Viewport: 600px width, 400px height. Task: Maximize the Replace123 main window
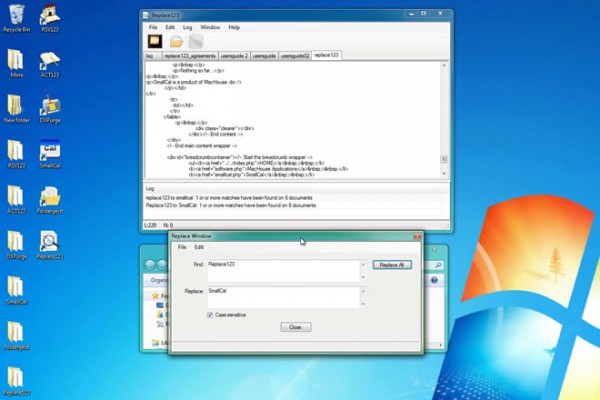[x=424, y=13]
